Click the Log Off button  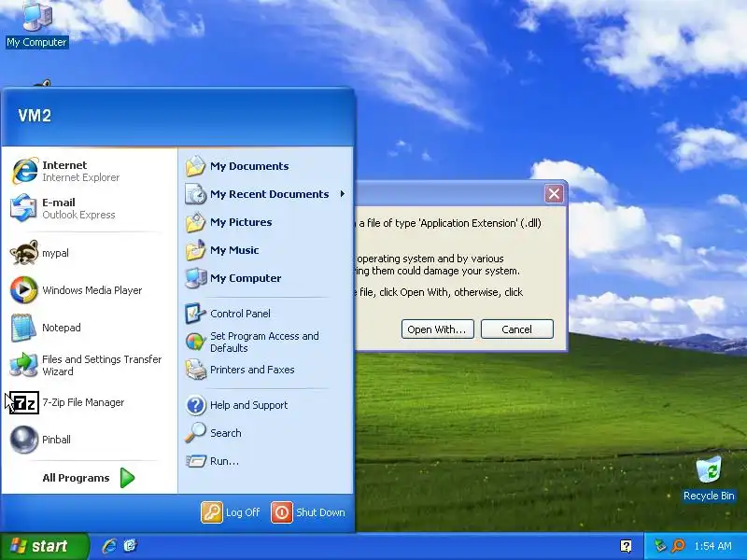(x=231, y=512)
